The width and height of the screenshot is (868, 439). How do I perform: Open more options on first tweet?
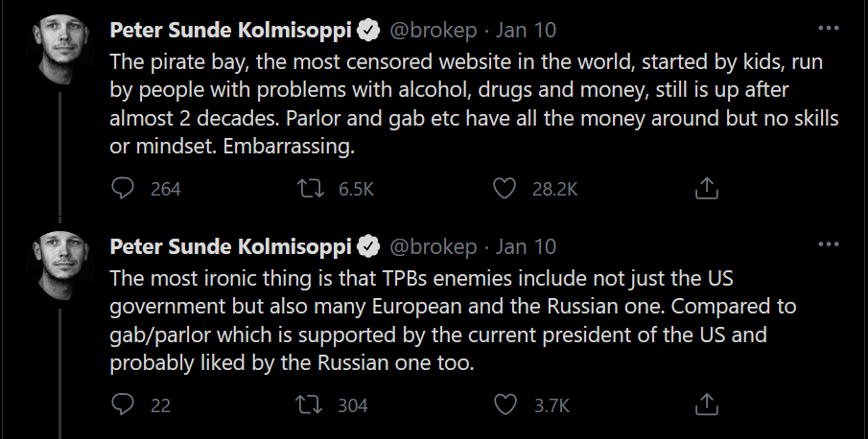pyautogui.click(x=827, y=28)
